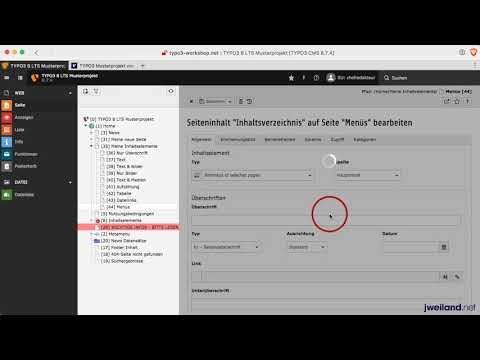Screen dimensions: 480x360
Task: Open the Ausrichtung dropdown
Action: pos(307,247)
